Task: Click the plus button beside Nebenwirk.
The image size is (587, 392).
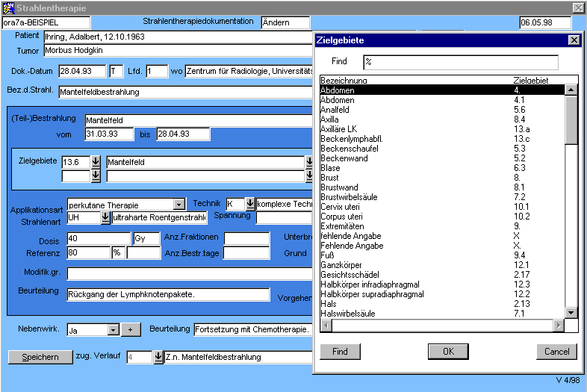Action: pos(131,329)
